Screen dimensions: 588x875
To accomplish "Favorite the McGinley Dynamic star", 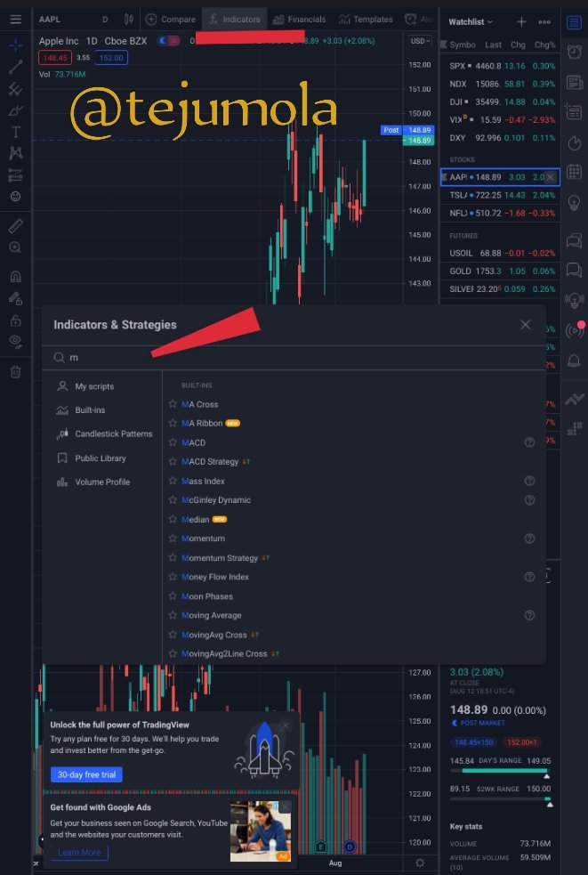I will click(x=173, y=500).
